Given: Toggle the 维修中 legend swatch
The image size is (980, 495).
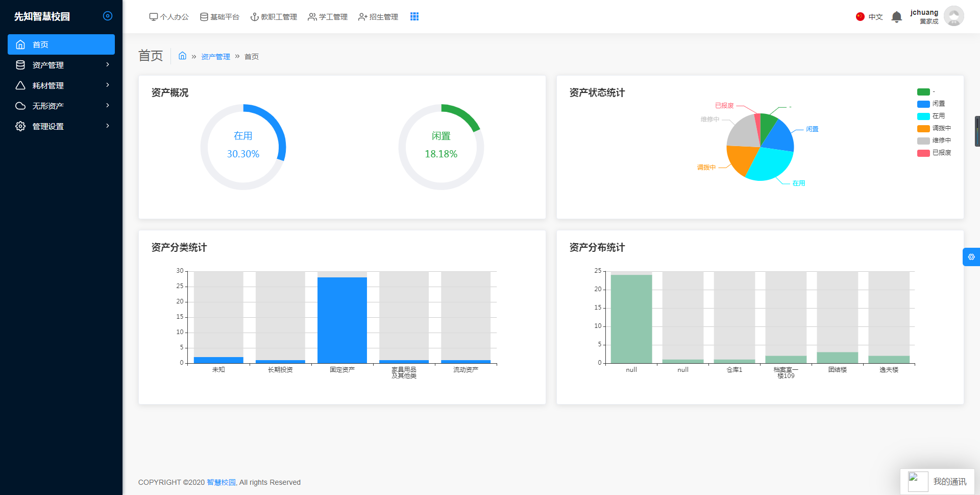Looking at the screenshot, I should (x=923, y=141).
